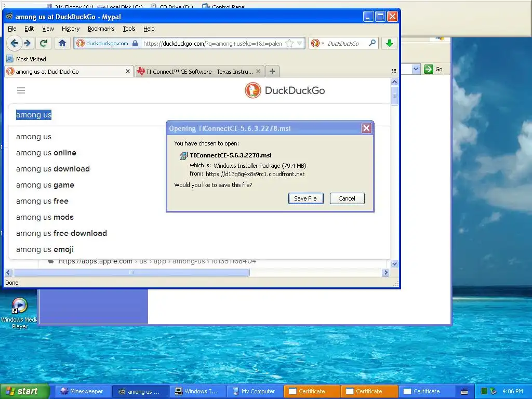Click the msi installer file icon

[x=183, y=156]
